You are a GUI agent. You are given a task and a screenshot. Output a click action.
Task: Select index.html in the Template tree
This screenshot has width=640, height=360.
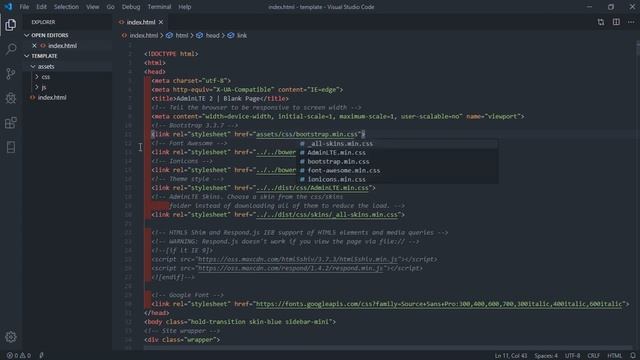pyautogui.click(x=52, y=98)
